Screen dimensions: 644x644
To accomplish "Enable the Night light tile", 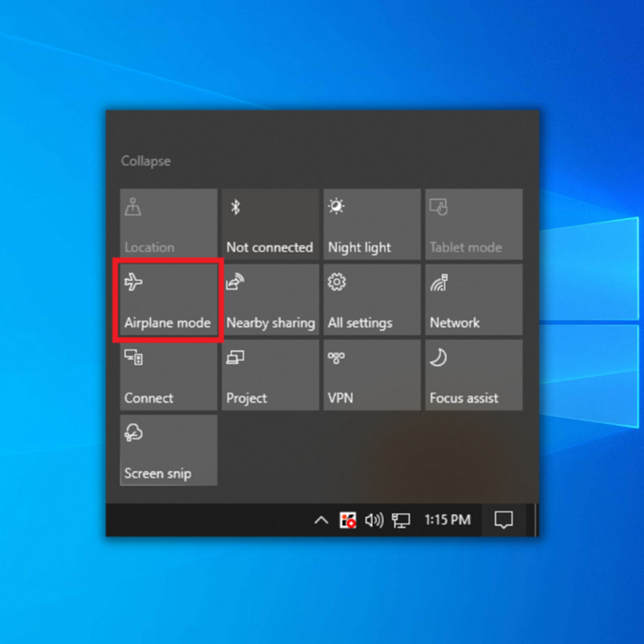I will 372,225.
